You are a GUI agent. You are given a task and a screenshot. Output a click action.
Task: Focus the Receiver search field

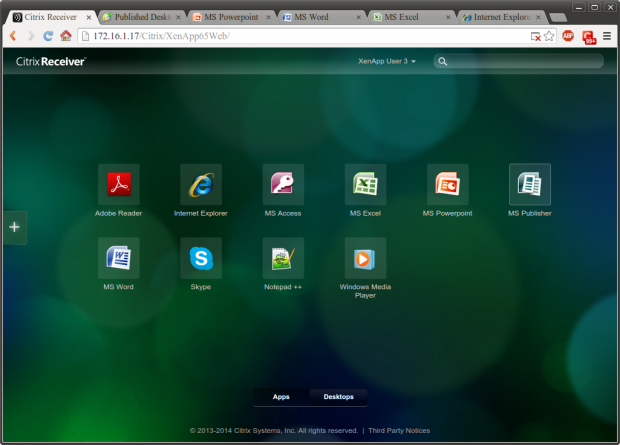pos(519,61)
